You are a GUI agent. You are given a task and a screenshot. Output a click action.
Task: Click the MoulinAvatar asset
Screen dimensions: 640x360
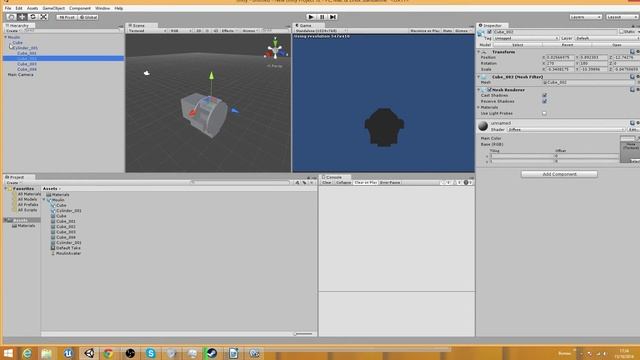click(66, 253)
